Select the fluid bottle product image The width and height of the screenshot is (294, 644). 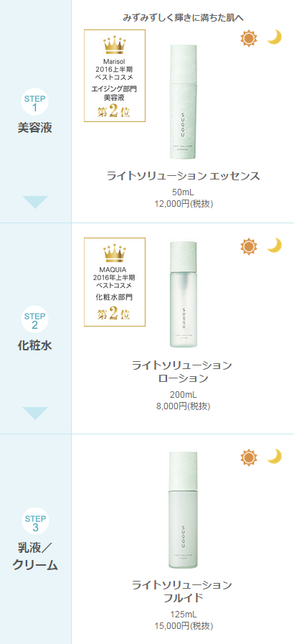pyautogui.click(x=184, y=511)
